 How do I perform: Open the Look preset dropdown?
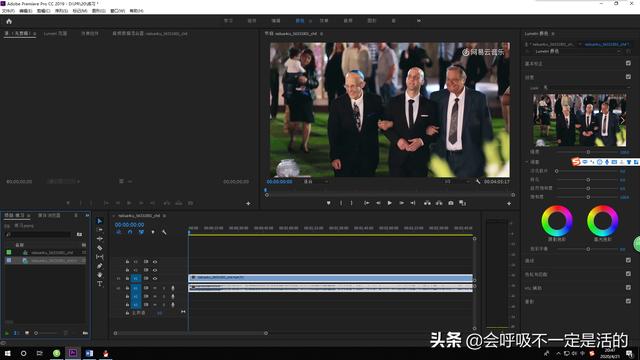tap(586, 88)
